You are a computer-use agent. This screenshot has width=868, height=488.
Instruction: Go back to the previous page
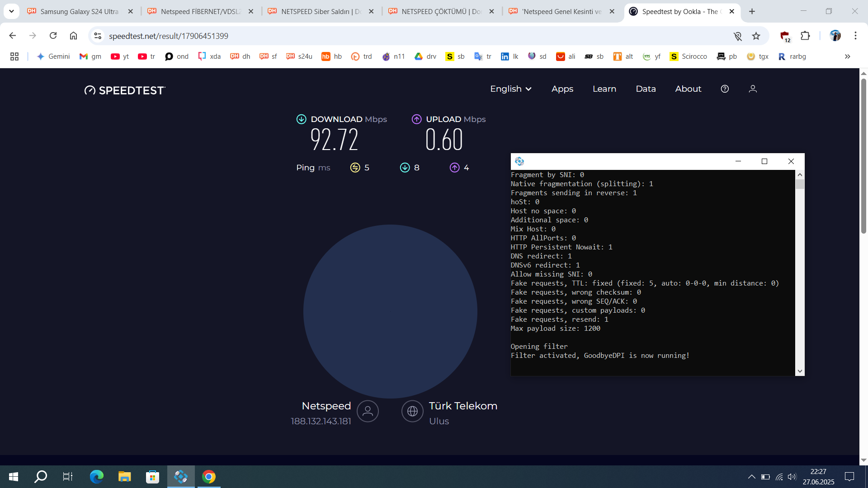[13, 36]
